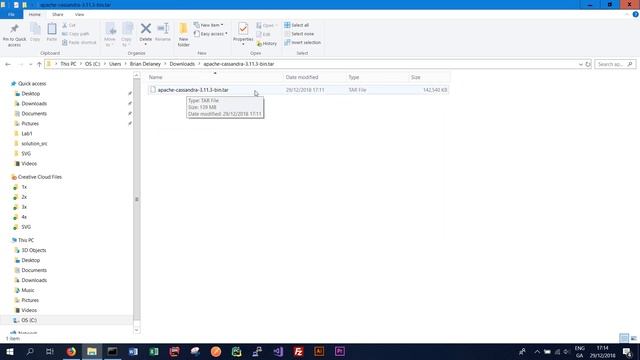Click the Windows Start button
The width and height of the screenshot is (640, 360).
pos(9,351)
